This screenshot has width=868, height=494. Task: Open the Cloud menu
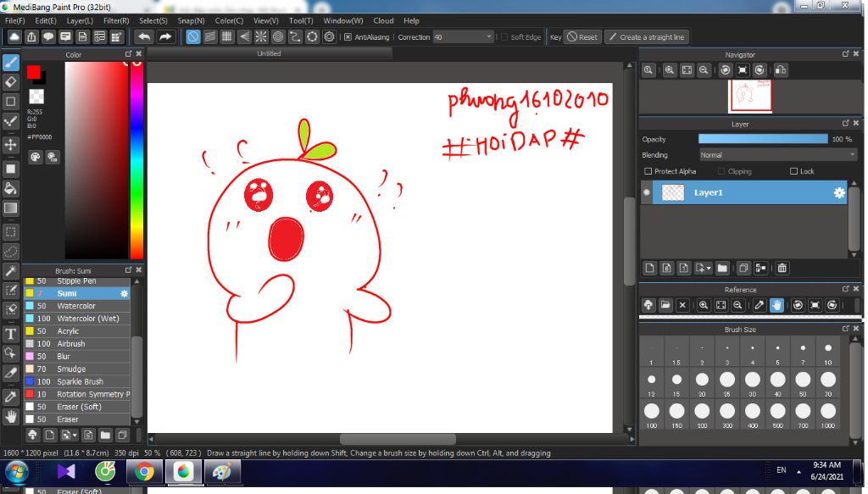click(x=383, y=20)
